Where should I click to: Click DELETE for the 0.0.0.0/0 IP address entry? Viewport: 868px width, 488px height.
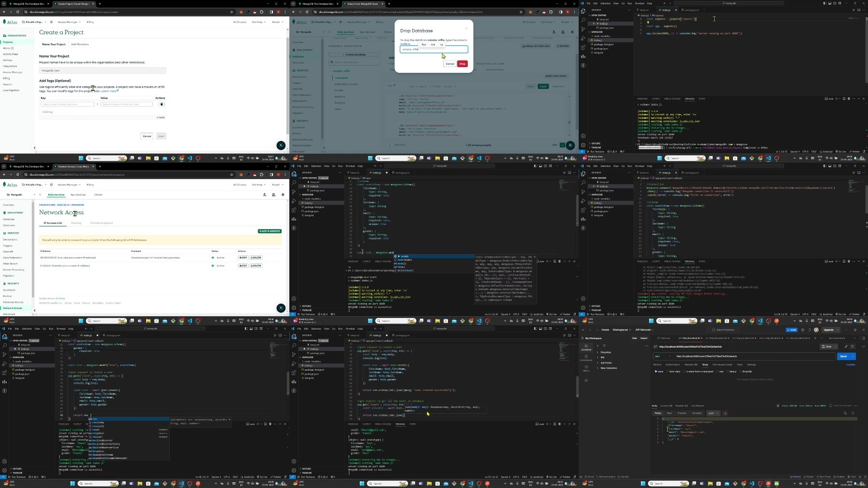point(256,265)
